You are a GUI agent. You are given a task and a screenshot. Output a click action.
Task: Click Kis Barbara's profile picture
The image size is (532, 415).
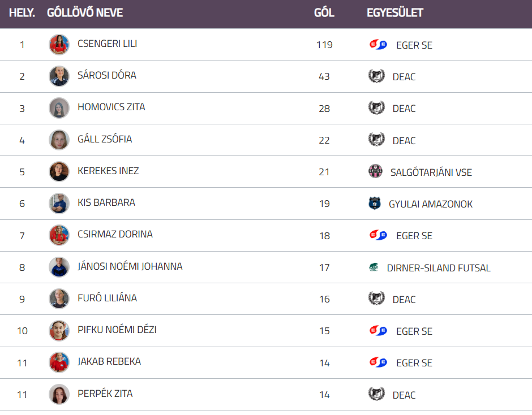59,204
